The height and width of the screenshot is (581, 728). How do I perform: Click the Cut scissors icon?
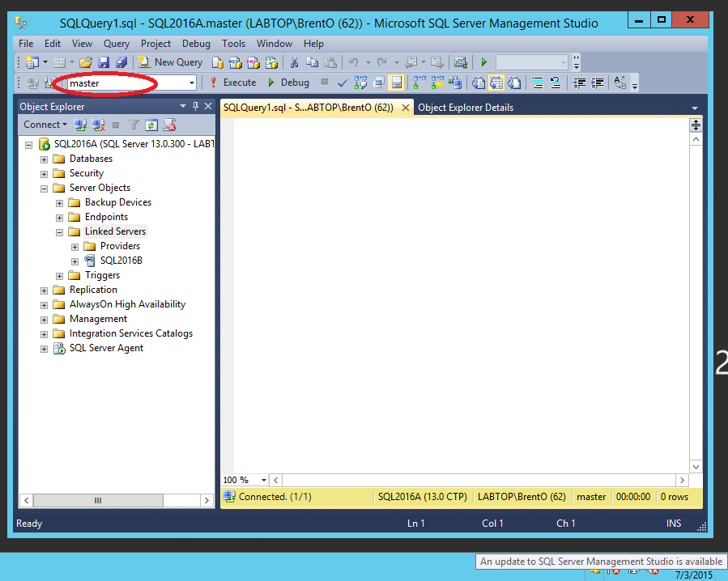294,62
